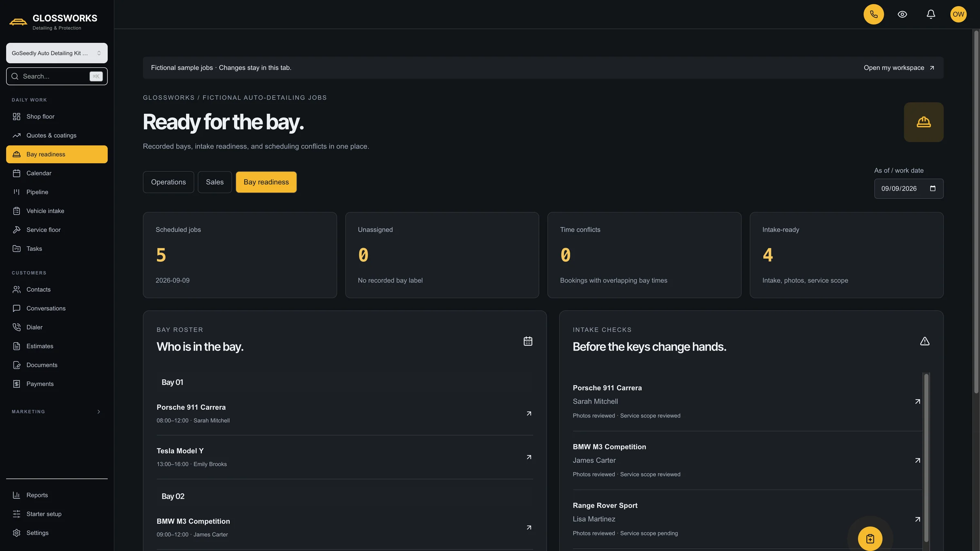The width and height of the screenshot is (980, 551).
Task: Open Starter setup in sidebar
Action: pyautogui.click(x=57, y=514)
